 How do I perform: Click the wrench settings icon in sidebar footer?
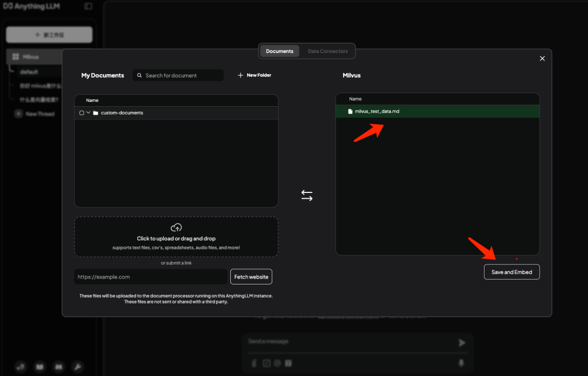[x=78, y=367]
